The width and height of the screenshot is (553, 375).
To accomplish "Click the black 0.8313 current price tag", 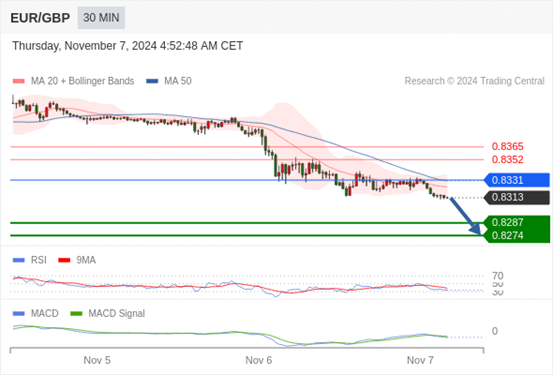I will click(517, 198).
